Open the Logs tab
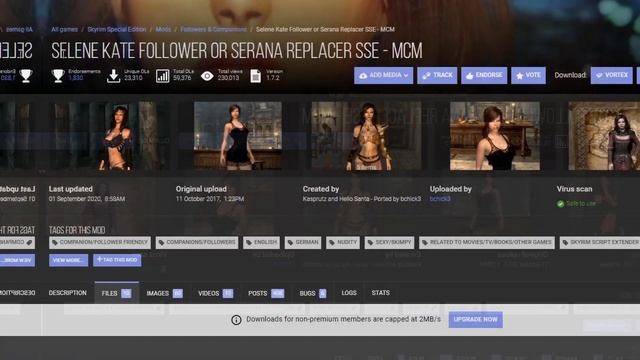 click(x=349, y=293)
